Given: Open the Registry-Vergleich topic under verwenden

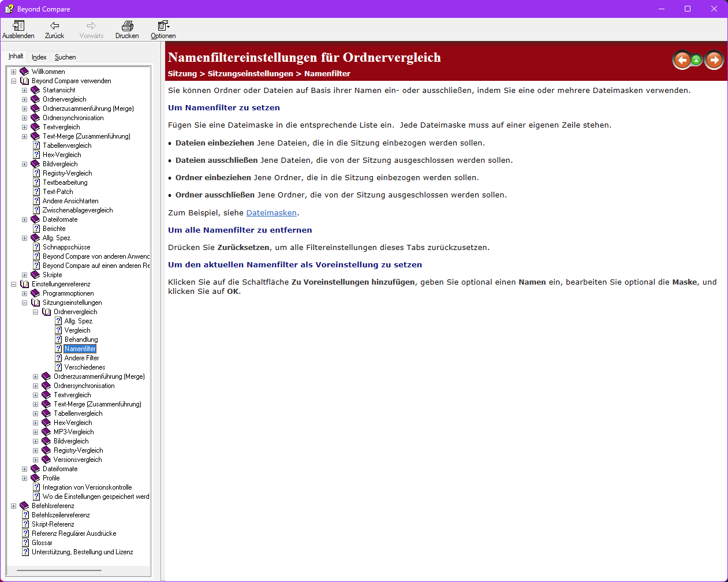Looking at the screenshot, I should [67, 173].
